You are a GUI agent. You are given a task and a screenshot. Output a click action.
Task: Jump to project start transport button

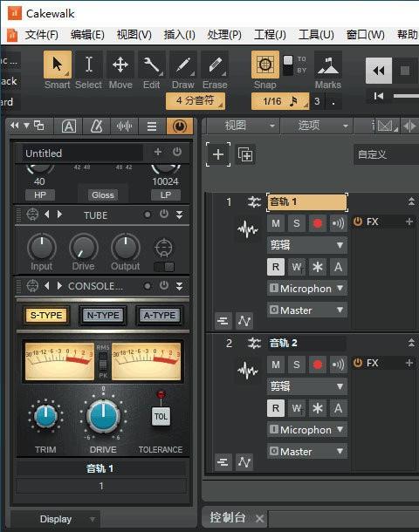click(x=379, y=96)
